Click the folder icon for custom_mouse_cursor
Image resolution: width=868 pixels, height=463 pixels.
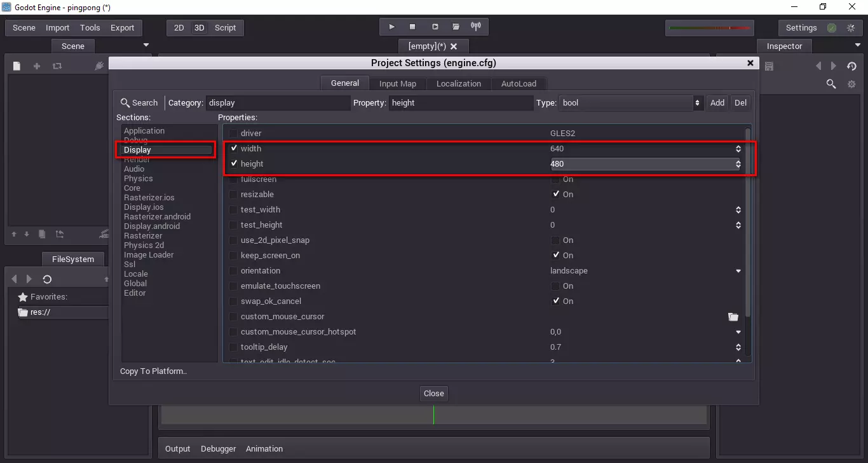click(733, 317)
